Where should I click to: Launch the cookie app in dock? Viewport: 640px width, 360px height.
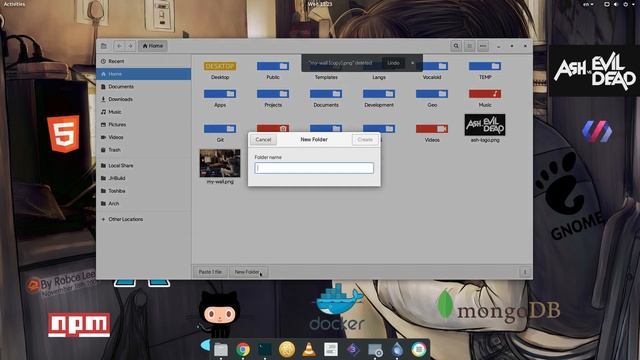pos(287,349)
